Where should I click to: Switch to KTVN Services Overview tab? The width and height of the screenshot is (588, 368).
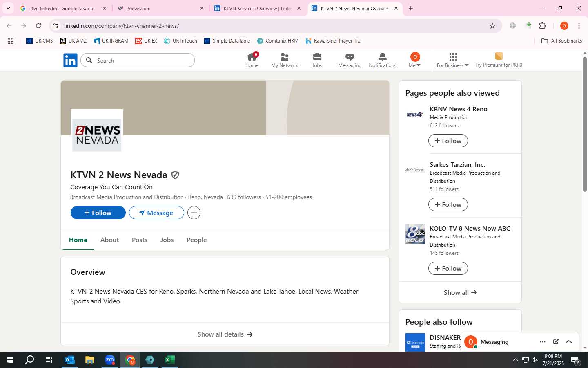click(x=257, y=8)
